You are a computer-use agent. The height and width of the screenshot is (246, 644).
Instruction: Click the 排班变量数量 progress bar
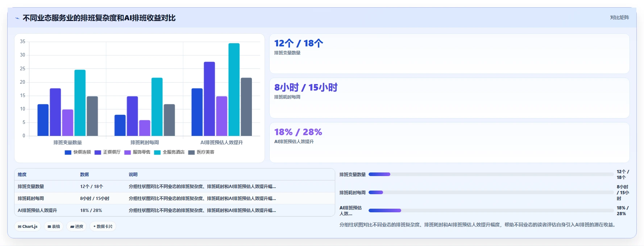tap(491, 174)
